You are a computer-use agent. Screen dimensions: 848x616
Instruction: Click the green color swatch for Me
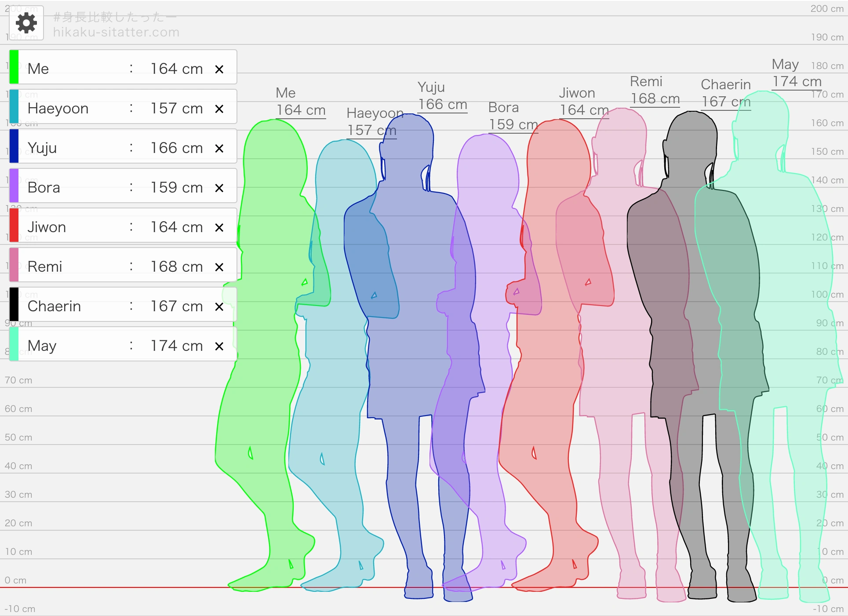14,67
